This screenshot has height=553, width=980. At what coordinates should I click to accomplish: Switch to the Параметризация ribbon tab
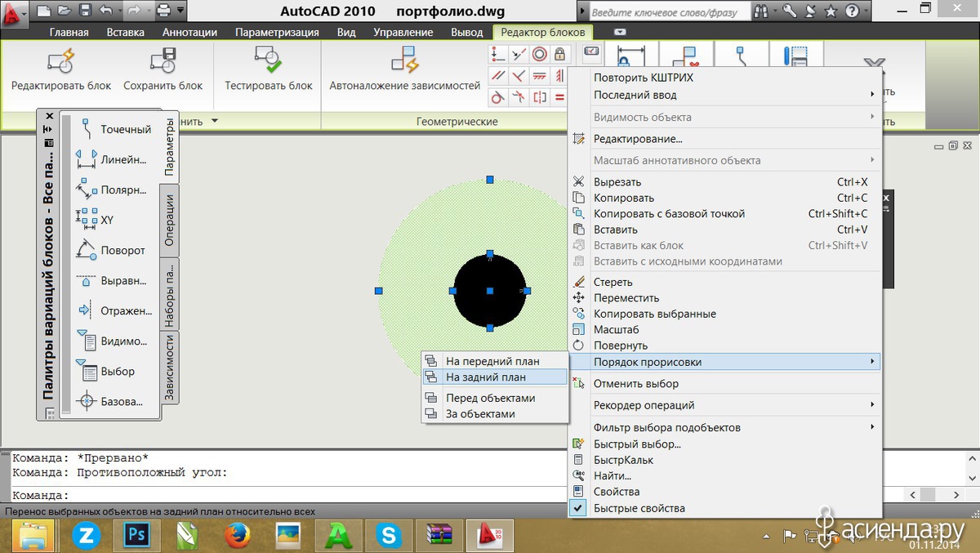click(277, 32)
